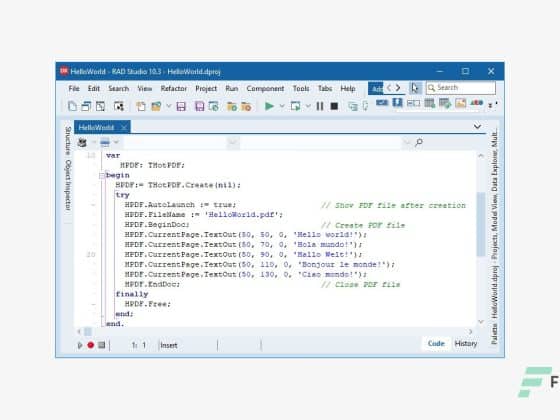The image size is (560, 420).
Task: Open the Edit menu
Action: pos(94,88)
